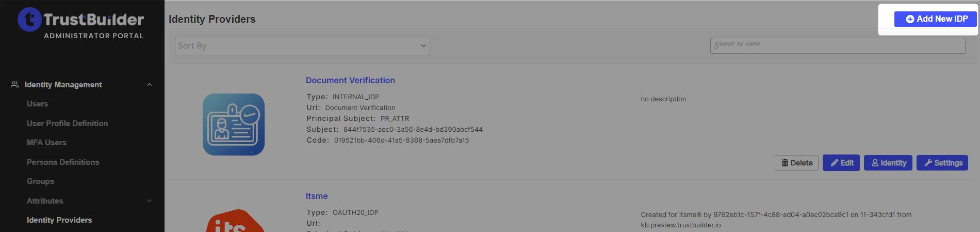Open the Sort By dropdown

tap(302, 46)
